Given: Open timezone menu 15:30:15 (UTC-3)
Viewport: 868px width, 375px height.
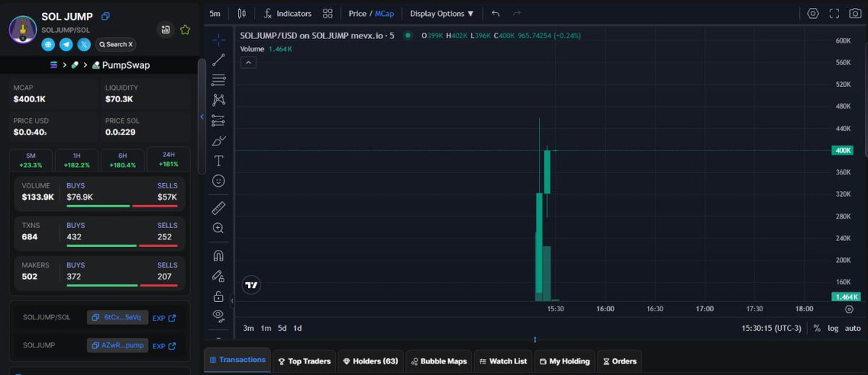Looking at the screenshot, I should point(772,328).
